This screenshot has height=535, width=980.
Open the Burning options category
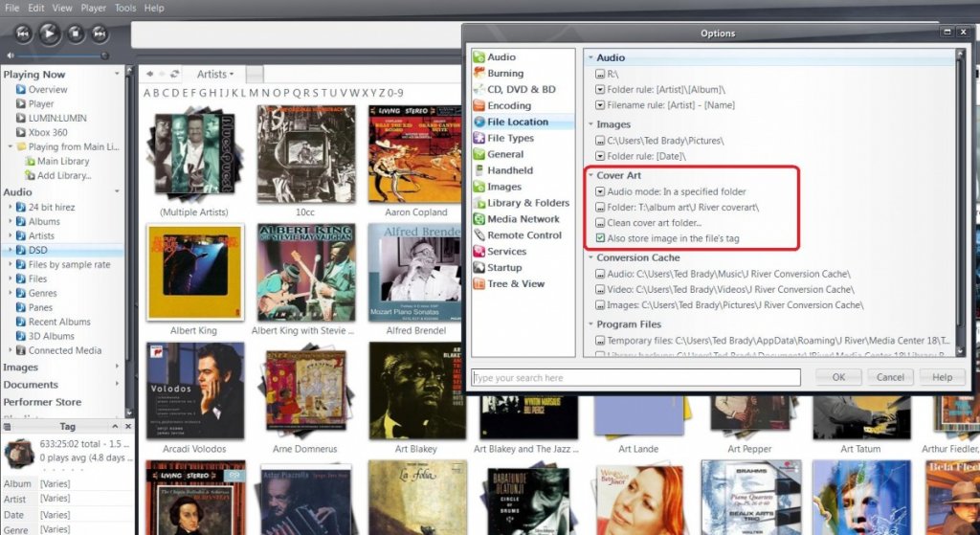pyautogui.click(x=505, y=73)
